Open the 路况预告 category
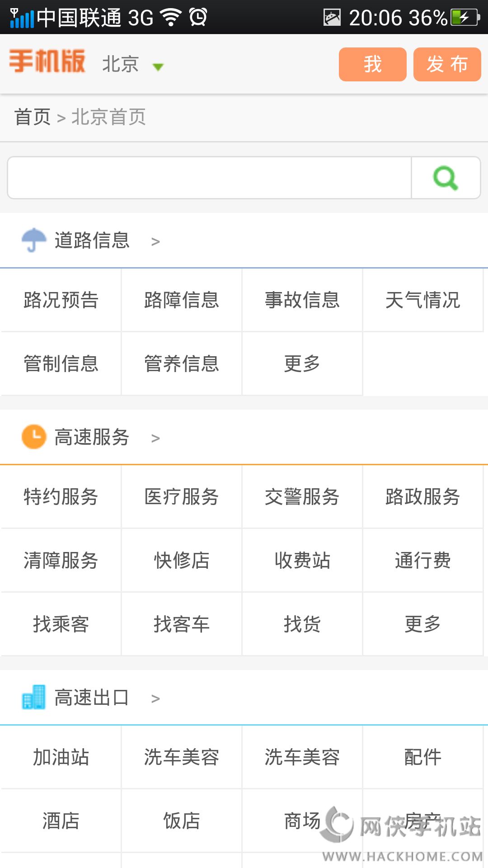Viewport: 488px width, 868px height. coord(61,300)
